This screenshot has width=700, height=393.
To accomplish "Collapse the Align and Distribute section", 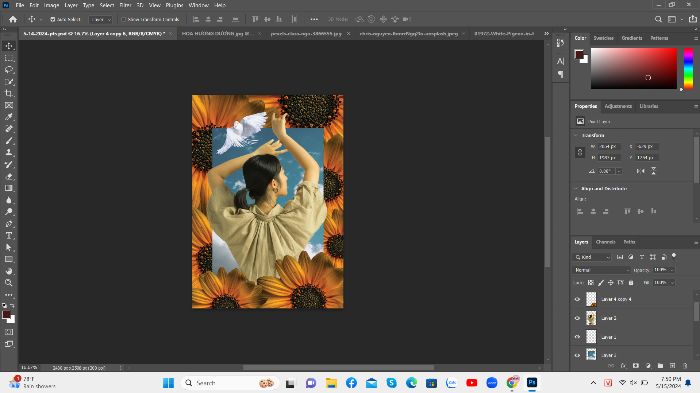I will tap(576, 188).
